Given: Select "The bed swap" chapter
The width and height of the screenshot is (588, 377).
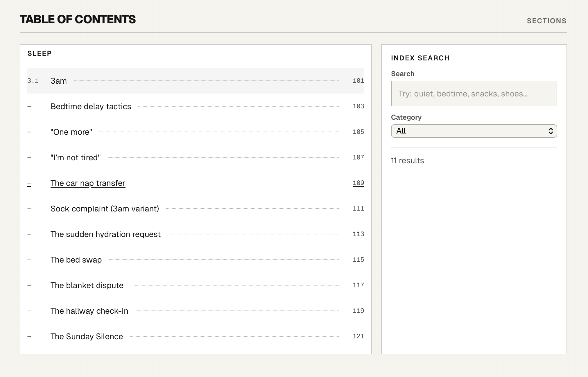Looking at the screenshot, I should tap(76, 260).
